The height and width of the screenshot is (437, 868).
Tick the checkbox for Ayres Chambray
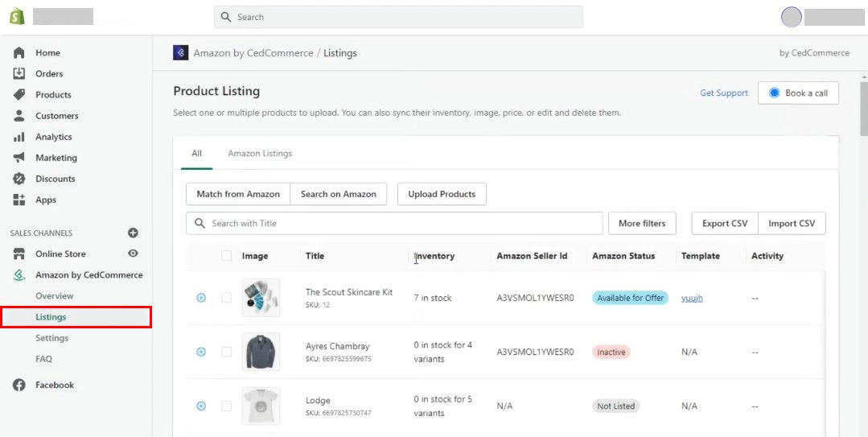click(x=226, y=352)
